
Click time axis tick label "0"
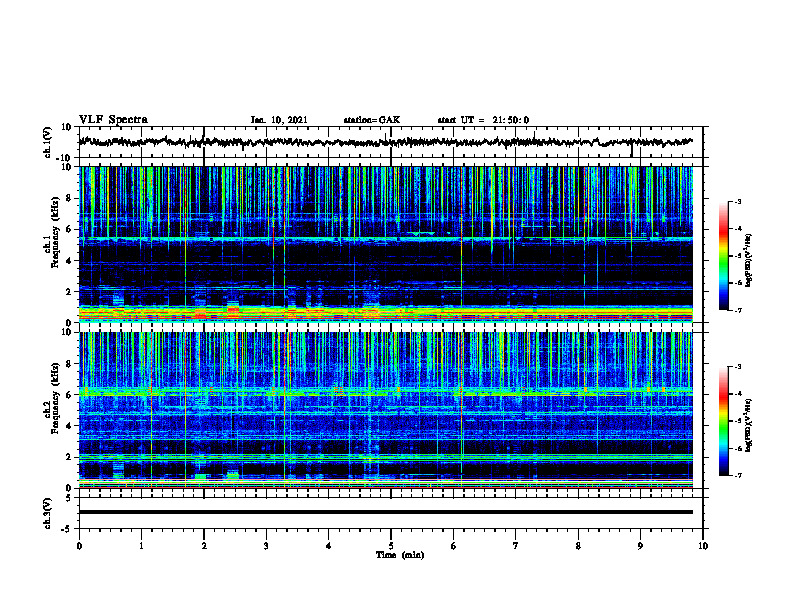79,546
